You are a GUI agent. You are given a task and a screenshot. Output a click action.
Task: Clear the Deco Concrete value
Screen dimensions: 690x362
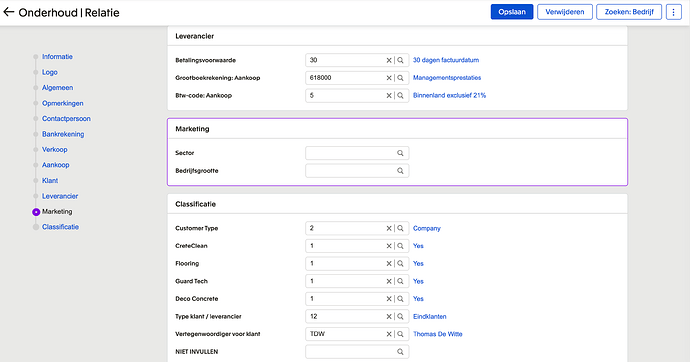[389, 299]
